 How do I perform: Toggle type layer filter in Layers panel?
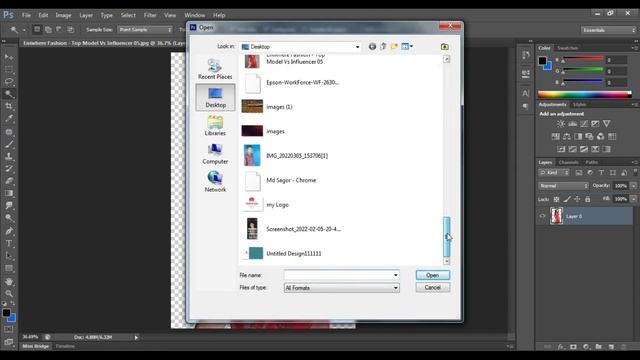tap(601, 173)
